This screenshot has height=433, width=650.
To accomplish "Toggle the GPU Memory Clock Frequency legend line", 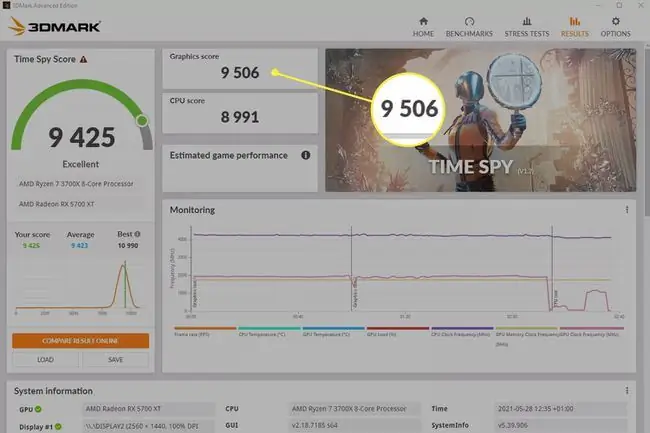I will tap(526, 336).
